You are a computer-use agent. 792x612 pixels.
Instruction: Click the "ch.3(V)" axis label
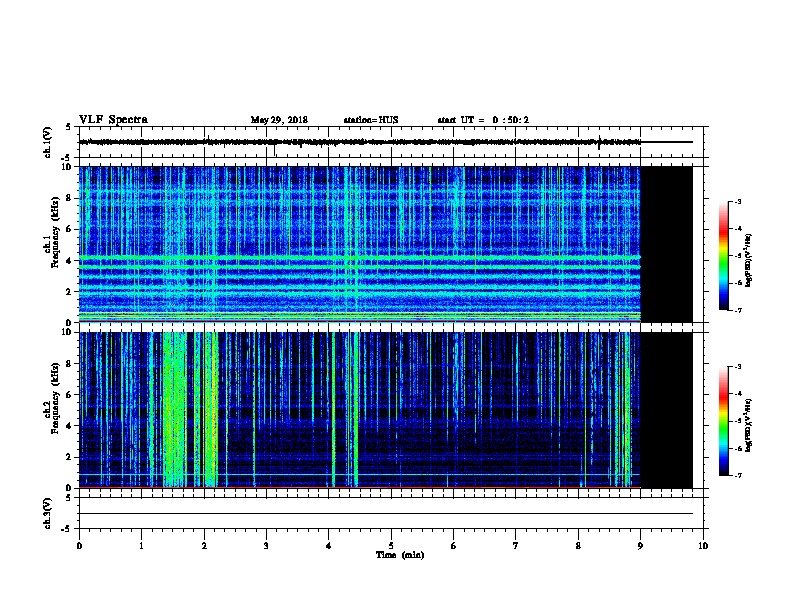pyautogui.click(x=48, y=514)
